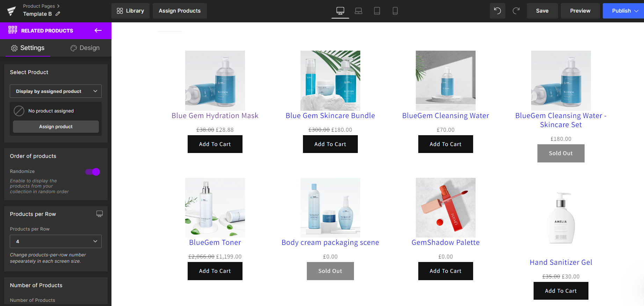The image size is (644, 306).
Task: Click the Save button
Action: pyautogui.click(x=542, y=11)
